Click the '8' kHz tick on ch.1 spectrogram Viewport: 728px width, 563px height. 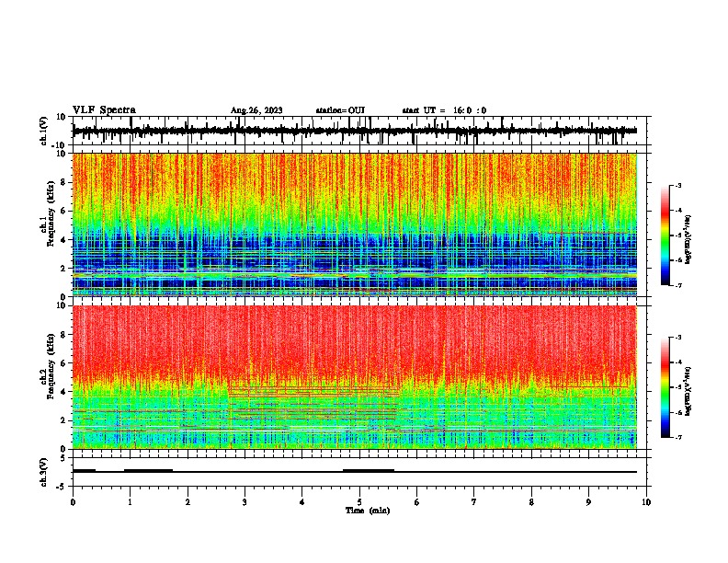[64, 182]
